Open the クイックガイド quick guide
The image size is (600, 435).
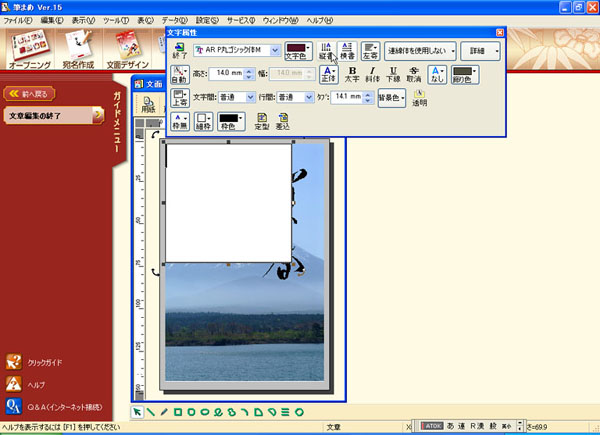(x=40, y=361)
